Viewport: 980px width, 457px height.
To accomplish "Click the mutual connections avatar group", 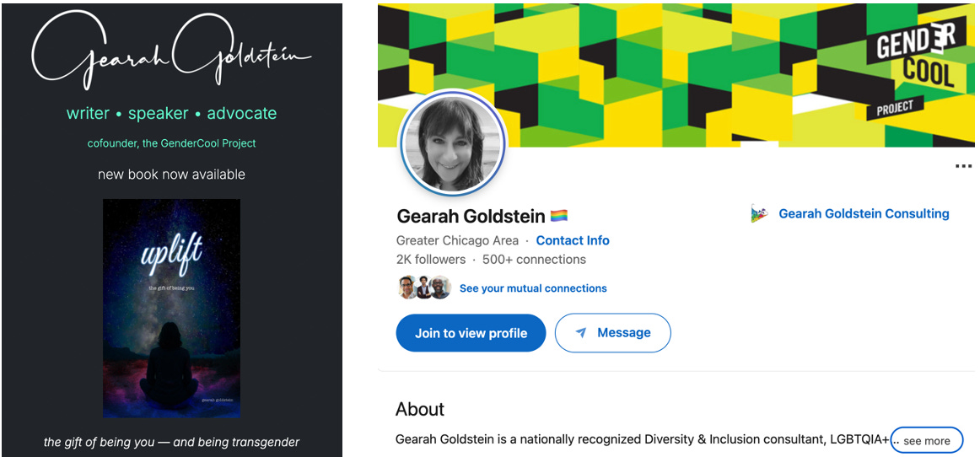I will [x=424, y=288].
